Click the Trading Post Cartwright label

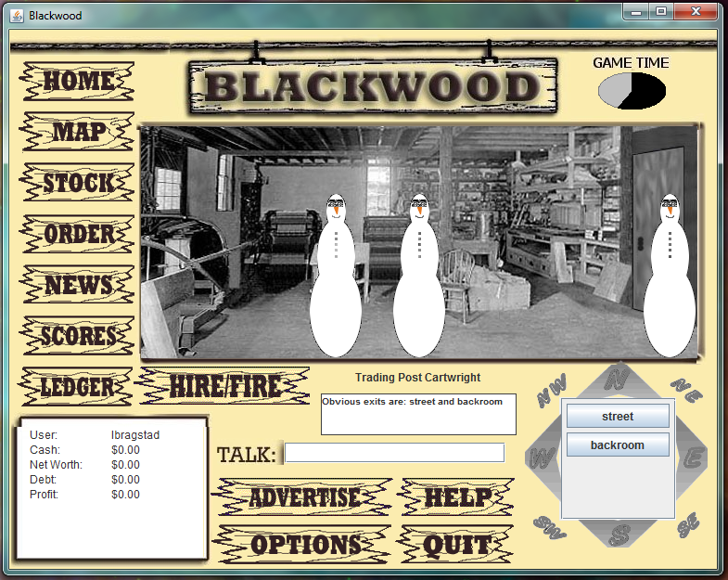(x=418, y=378)
